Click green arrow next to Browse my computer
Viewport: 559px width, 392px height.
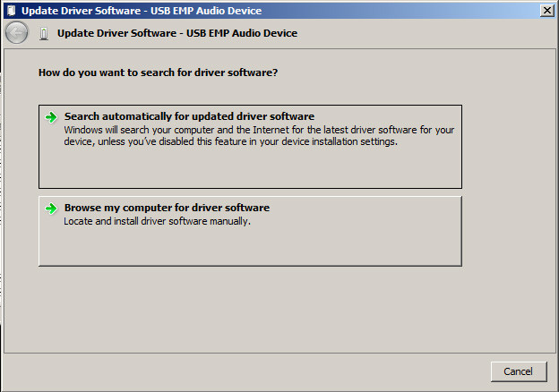51,209
